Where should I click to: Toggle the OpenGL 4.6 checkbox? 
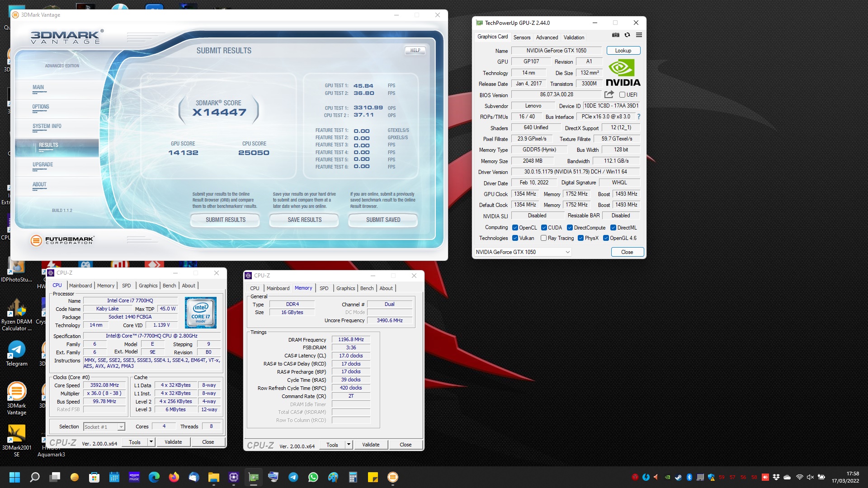click(606, 238)
